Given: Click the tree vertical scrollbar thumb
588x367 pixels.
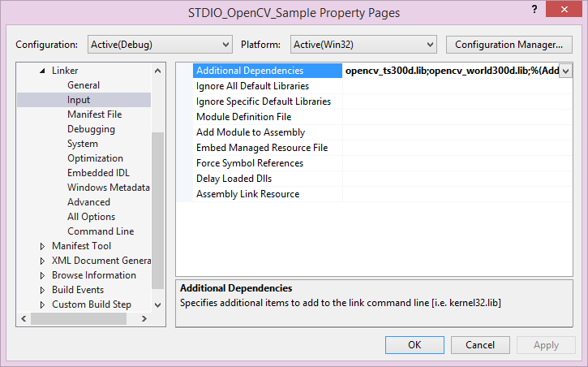Looking at the screenshot, I should pos(158,210).
